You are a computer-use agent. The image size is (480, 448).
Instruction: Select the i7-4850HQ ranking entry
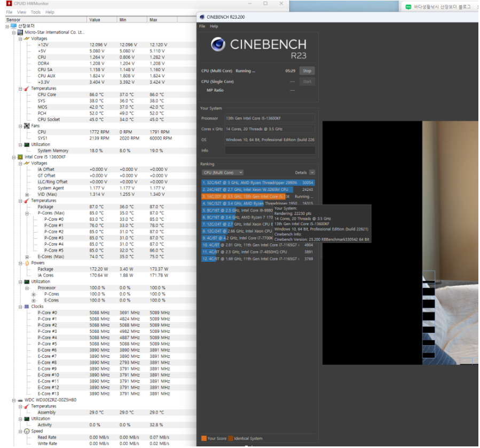pyautogui.click(x=258, y=252)
